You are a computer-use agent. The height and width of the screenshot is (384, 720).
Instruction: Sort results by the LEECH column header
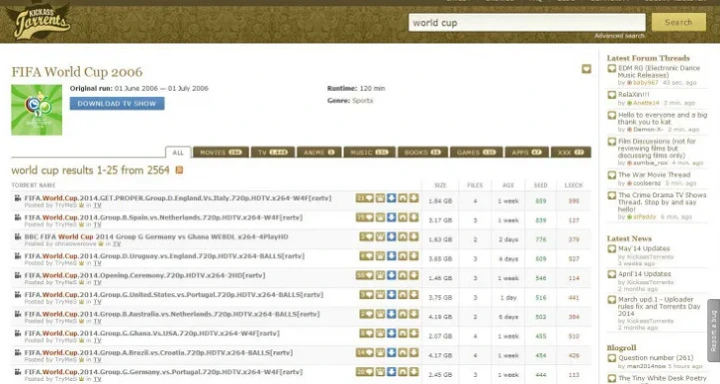[x=574, y=185]
